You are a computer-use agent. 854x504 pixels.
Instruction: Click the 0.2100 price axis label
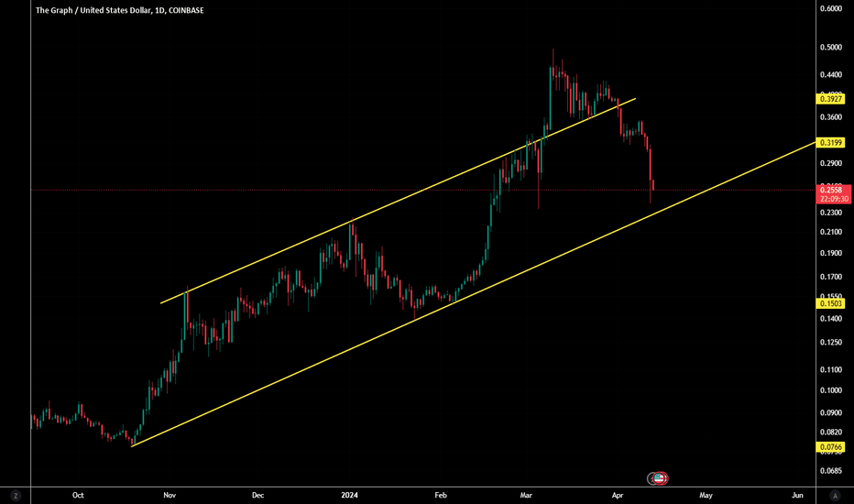click(830, 232)
